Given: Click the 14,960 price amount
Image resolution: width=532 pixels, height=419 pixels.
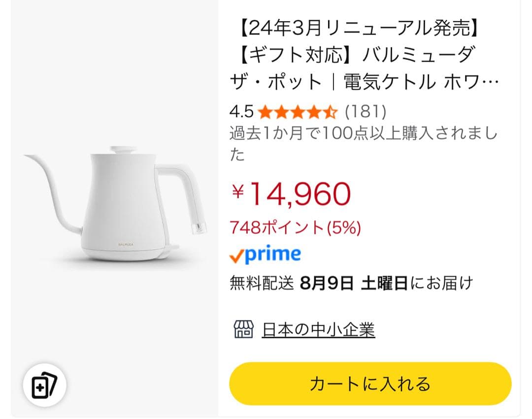Looking at the screenshot, I should coord(300,193).
